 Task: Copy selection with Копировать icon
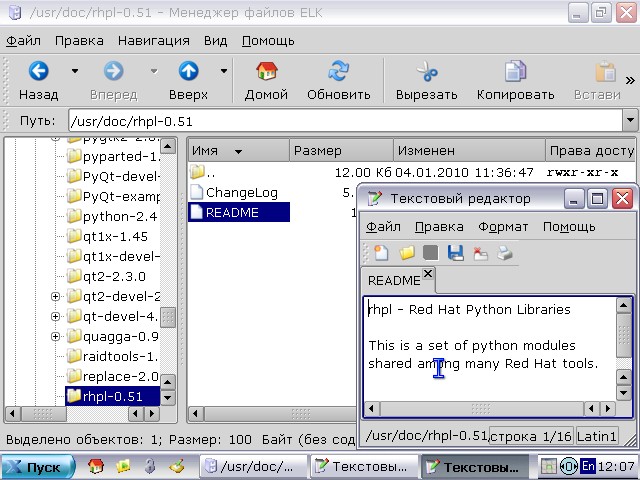pos(515,71)
